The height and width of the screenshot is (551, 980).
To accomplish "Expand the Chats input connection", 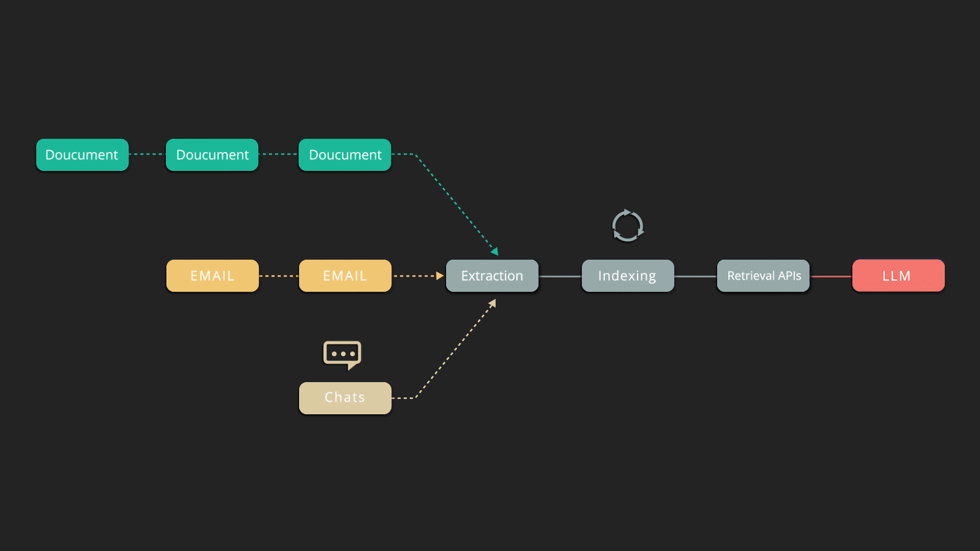I will point(345,396).
